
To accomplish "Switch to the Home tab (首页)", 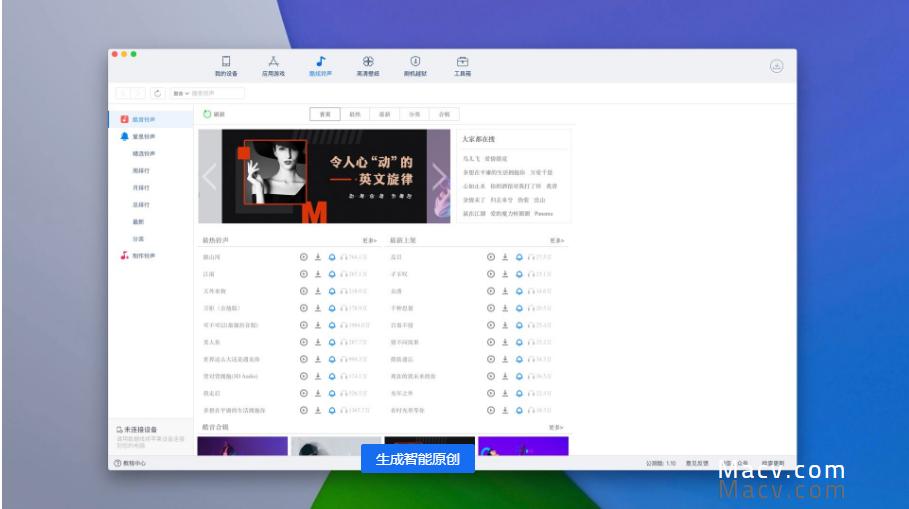I will 325,114.
